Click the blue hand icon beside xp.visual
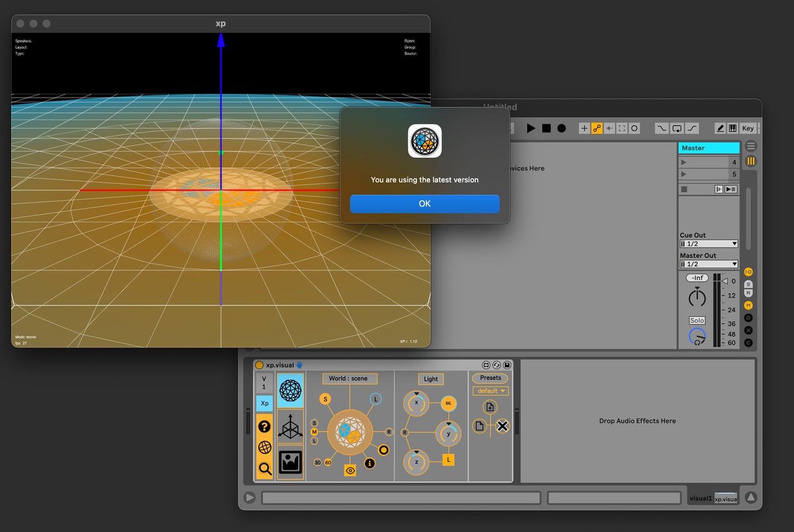 (x=298, y=365)
